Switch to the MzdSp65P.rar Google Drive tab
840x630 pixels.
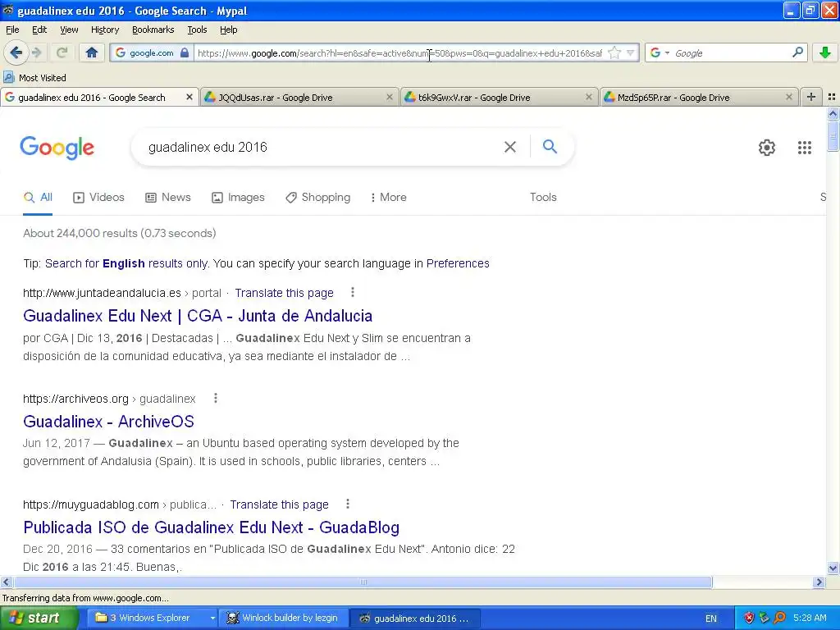click(x=698, y=97)
